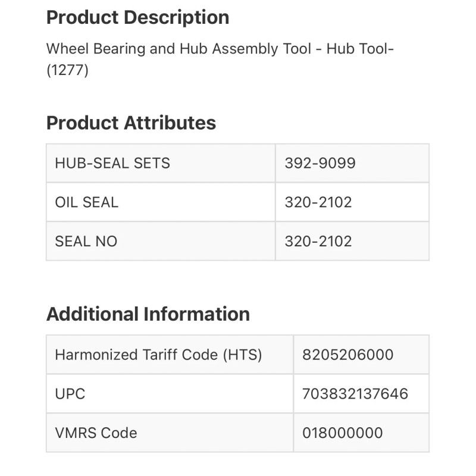Click the Product Attributes heading

(131, 123)
